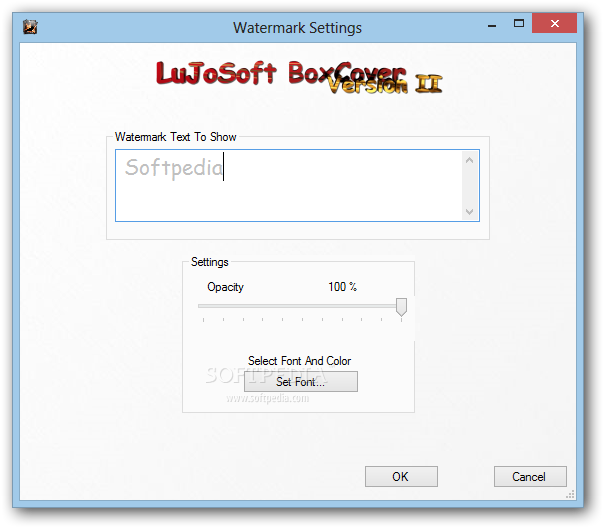Click the Watermark Settings title bar text
This screenshot has height=528, width=604.
click(297, 28)
